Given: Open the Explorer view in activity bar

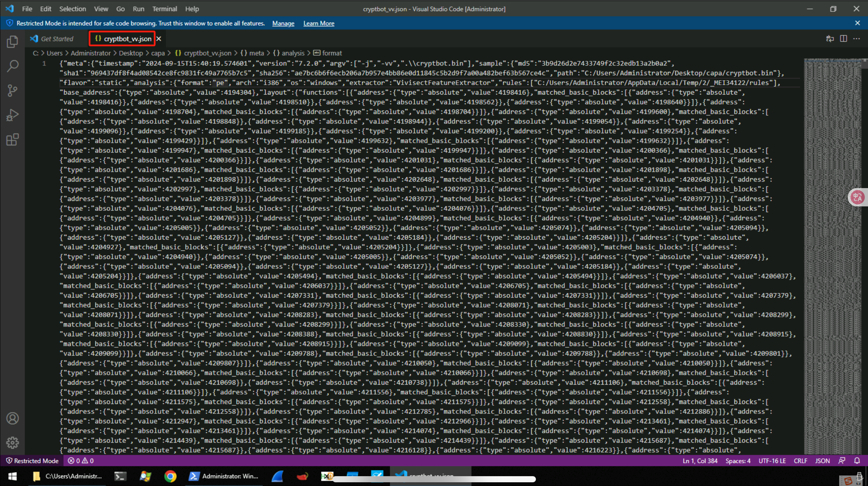Looking at the screenshot, I should 13,42.
